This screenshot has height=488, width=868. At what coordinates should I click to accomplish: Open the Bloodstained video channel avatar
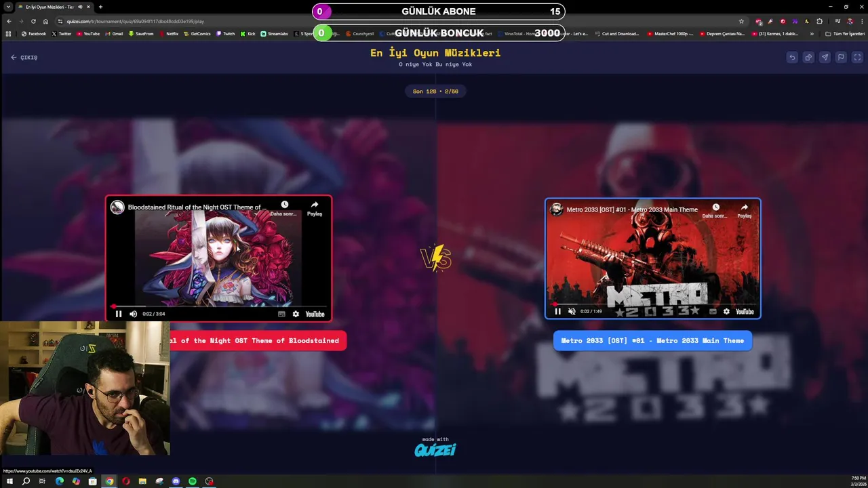click(117, 207)
